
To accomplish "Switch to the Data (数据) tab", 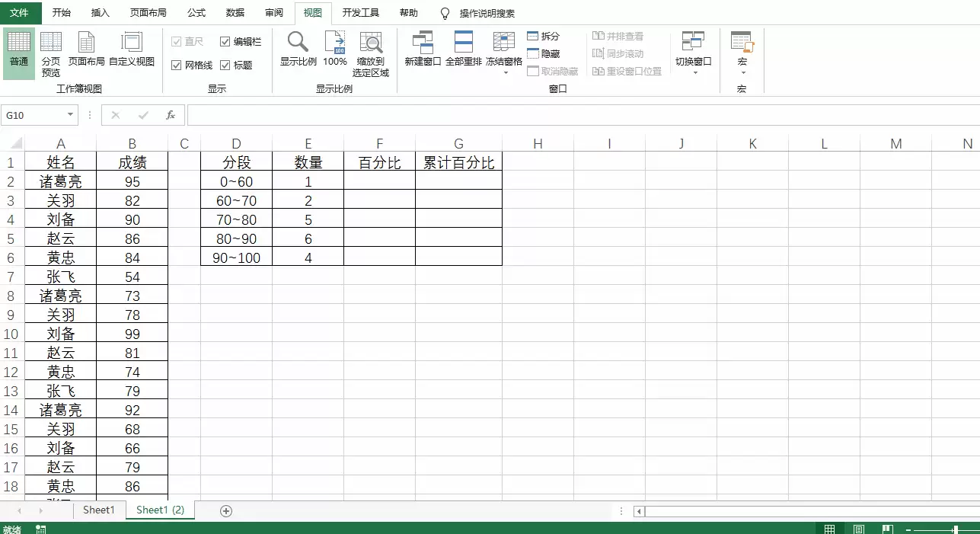I will [x=235, y=13].
